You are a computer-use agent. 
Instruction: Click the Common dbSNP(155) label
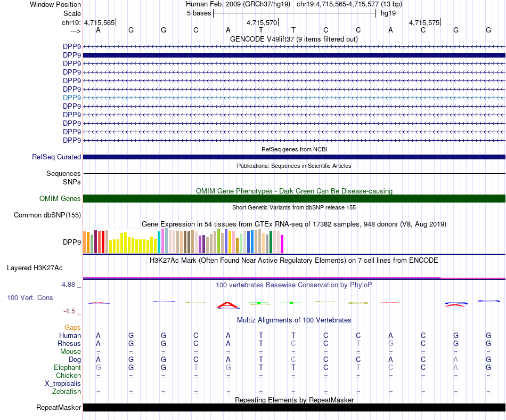pyautogui.click(x=47, y=215)
